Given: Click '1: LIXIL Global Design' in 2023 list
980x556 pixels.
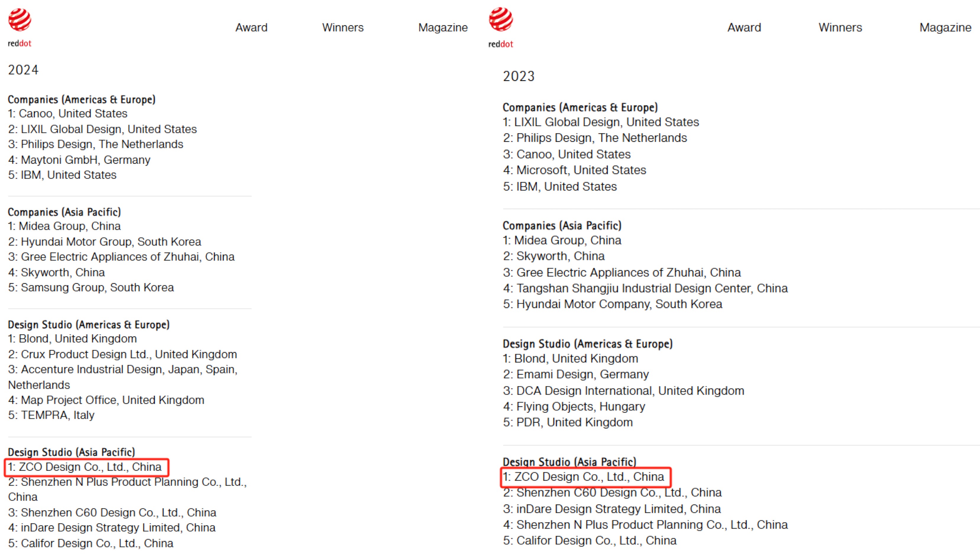Looking at the screenshot, I should click(601, 122).
